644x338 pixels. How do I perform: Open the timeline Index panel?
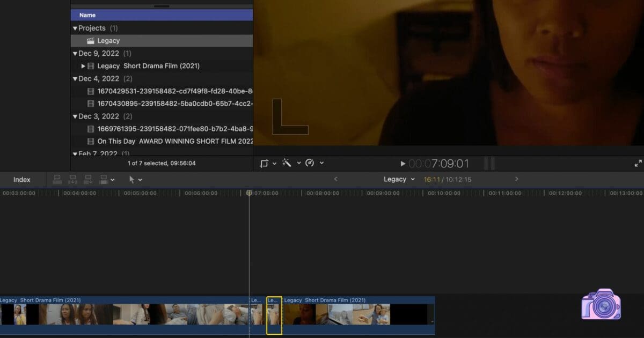pyautogui.click(x=21, y=179)
